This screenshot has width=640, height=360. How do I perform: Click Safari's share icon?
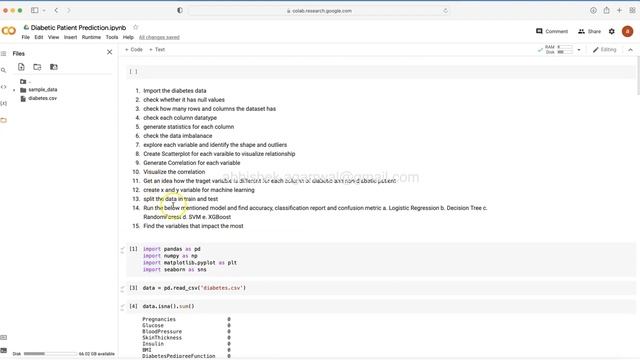(607, 10)
